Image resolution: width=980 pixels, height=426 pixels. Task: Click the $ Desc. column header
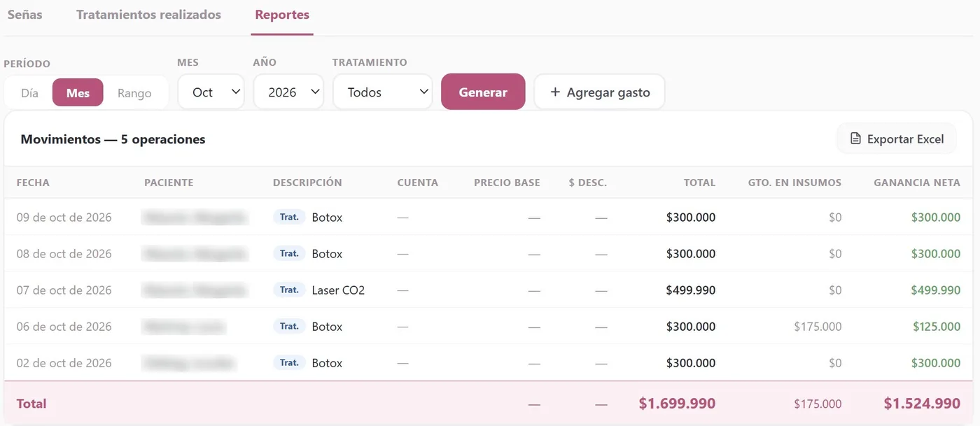pos(587,183)
